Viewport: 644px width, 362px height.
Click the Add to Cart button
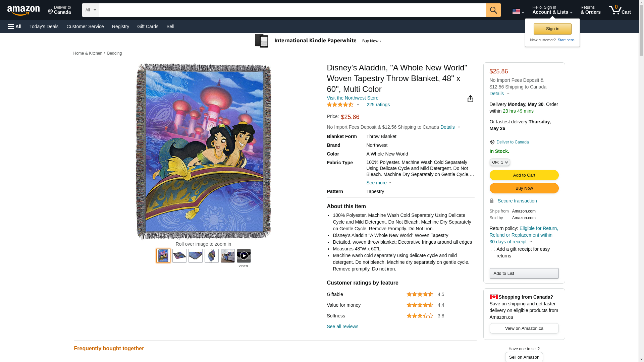pos(524,175)
